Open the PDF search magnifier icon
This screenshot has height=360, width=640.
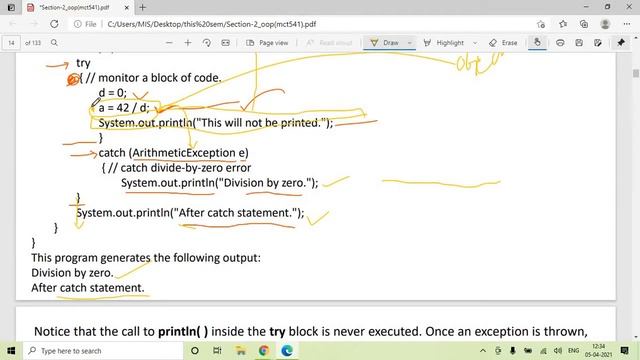[x=54, y=42]
